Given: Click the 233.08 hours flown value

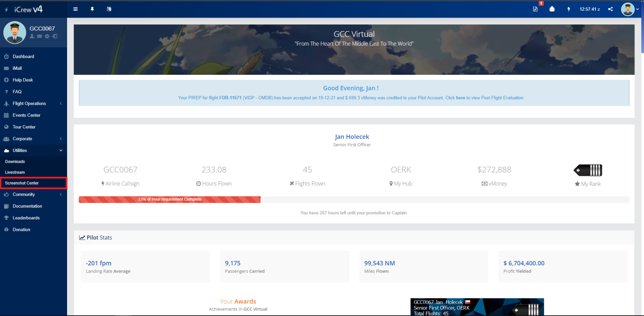Looking at the screenshot, I should pyautogui.click(x=214, y=170).
